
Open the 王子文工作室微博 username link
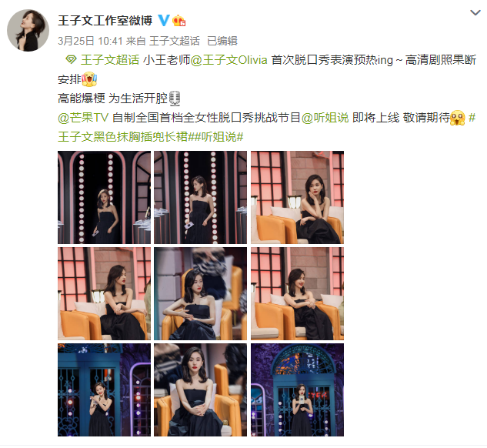pyautogui.click(x=105, y=21)
